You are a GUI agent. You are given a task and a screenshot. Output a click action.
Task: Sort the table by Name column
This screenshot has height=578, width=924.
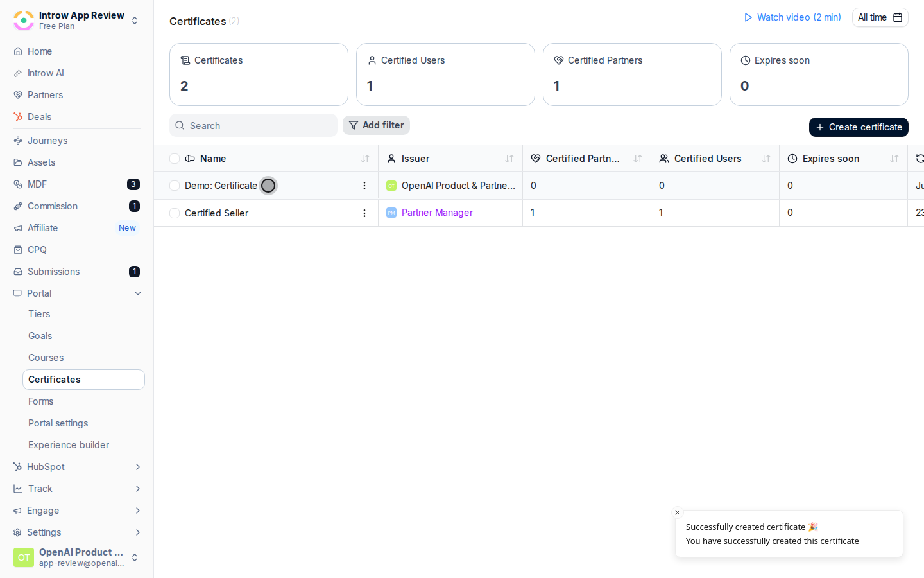point(365,159)
